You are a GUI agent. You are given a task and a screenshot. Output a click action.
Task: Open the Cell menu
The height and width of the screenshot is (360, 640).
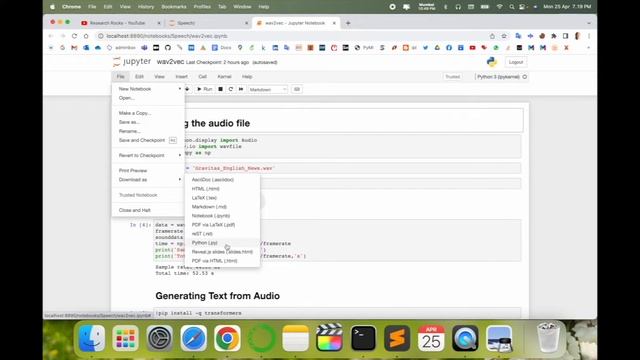click(202, 77)
